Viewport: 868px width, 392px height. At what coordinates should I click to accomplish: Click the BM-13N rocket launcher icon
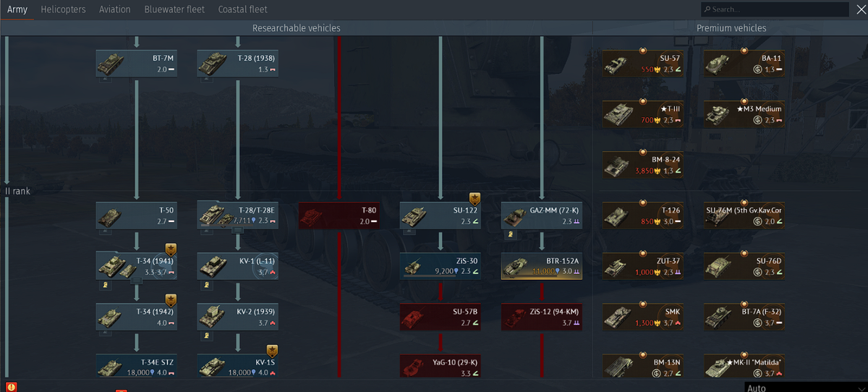(x=618, y=366)
